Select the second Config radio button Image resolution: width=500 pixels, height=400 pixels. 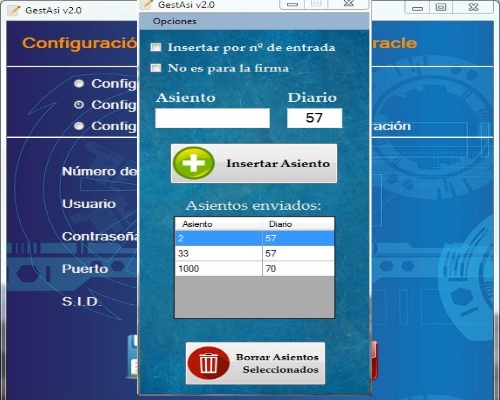[x=79, y=105]
